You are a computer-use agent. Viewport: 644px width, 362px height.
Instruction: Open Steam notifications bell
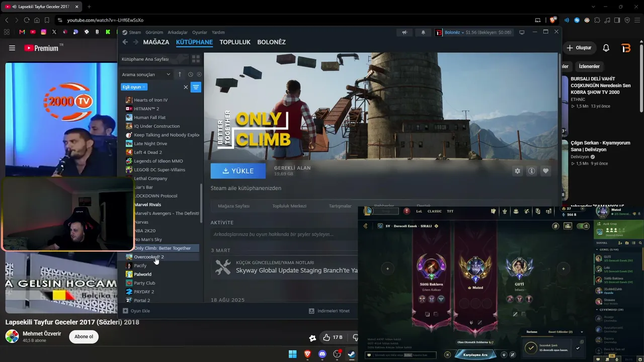coord(423,32)
